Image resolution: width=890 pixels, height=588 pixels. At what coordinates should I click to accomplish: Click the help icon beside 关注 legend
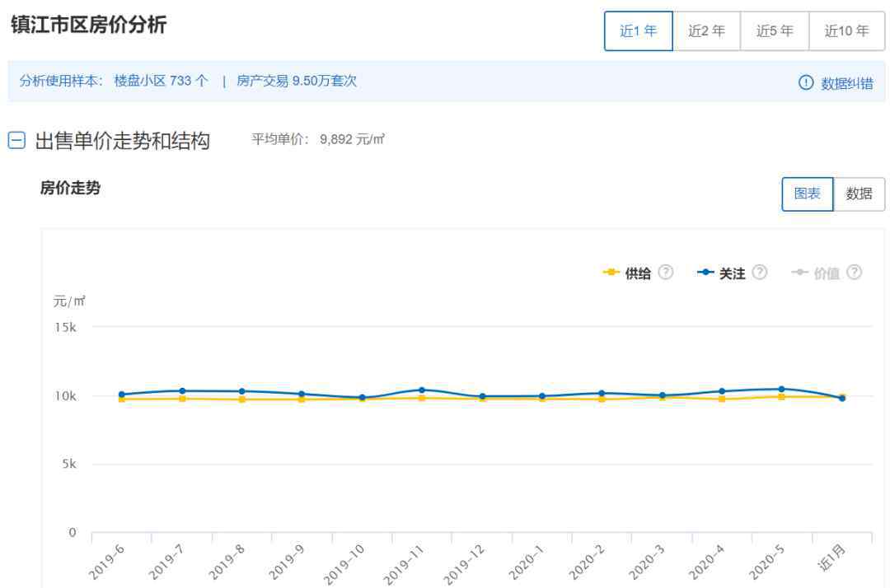click(760, 273)
